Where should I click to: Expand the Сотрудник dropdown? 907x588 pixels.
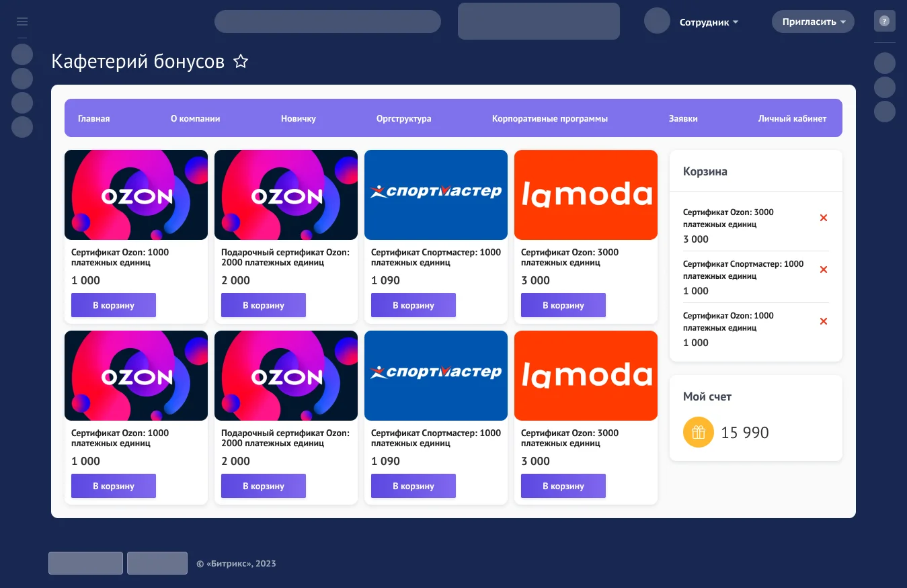click(x=709, y=22)
